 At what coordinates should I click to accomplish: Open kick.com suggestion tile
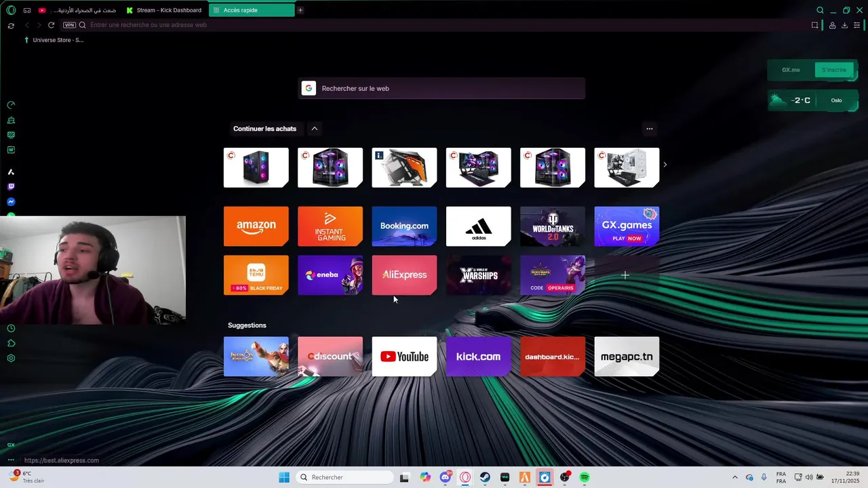[478, 357]
